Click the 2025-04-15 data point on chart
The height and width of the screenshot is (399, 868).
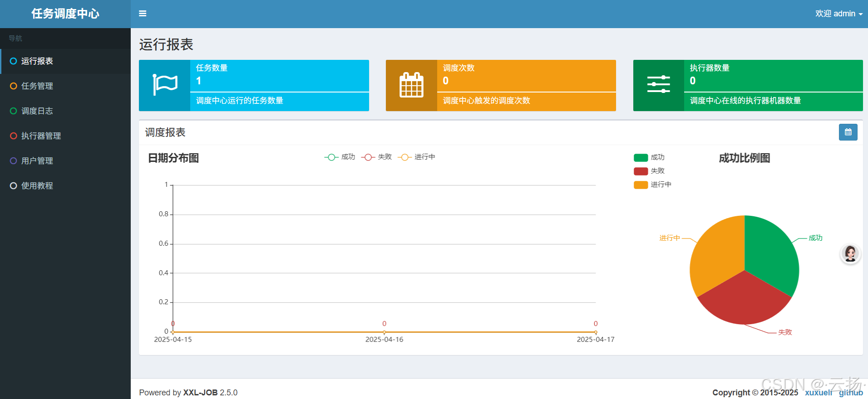173,332
